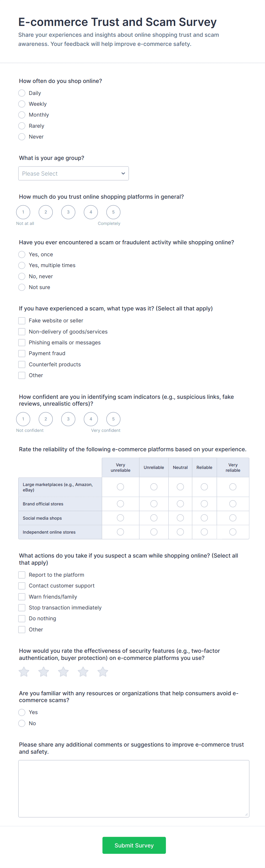The image size is (265, 868).
Task: Select trust level 4 for online platforms
Action: pyautogui.click(x=91, y=212)
